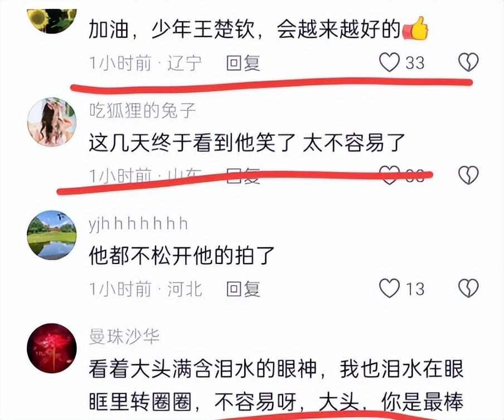The image size is (504, 420).
Task: Open username yjhhhhhhh
Action: click(x=138, y=224)
